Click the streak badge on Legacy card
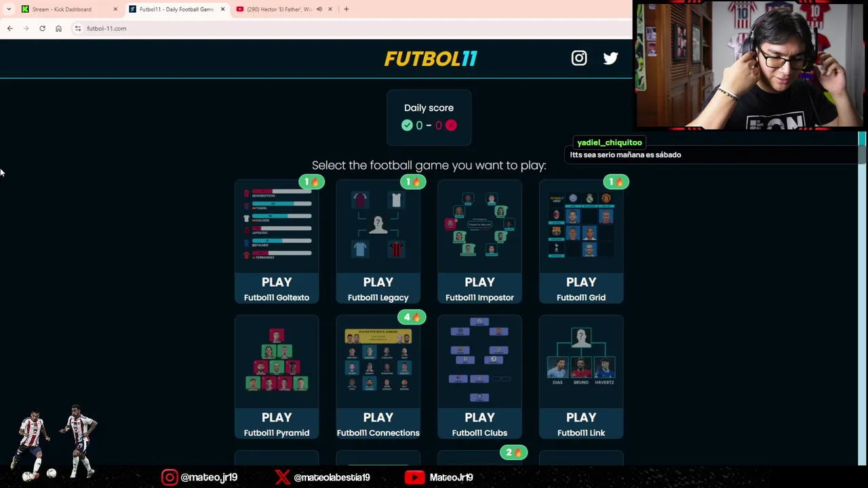The image size is (868, 488). 412,182
